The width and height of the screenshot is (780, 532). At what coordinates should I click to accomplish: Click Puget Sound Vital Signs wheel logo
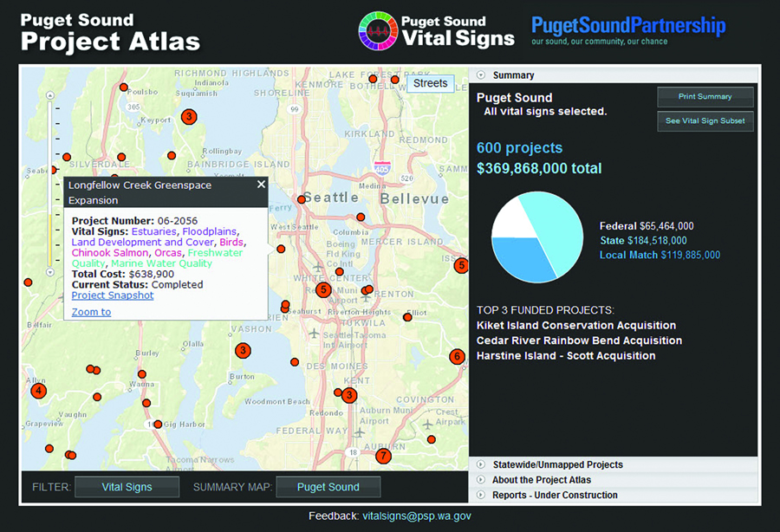click(378, 31)
